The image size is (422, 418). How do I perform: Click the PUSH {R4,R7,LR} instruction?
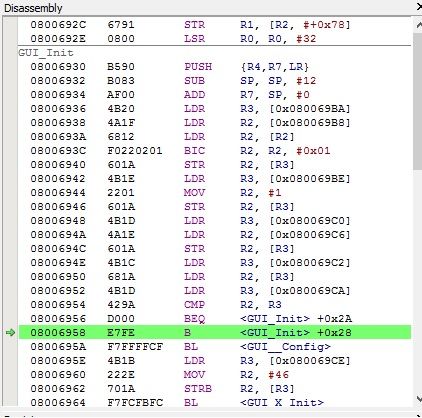(x=214, y=67)
